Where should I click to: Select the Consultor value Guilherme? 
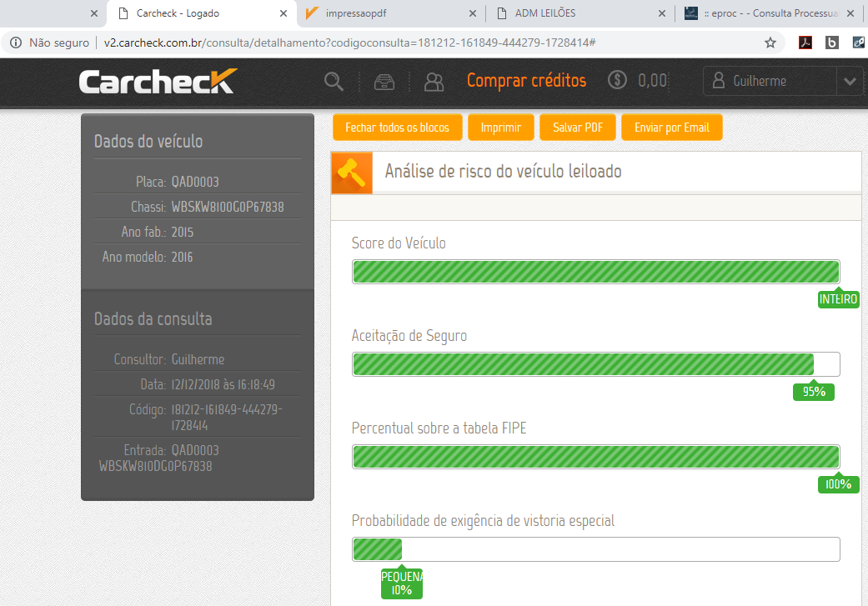click(x=198, y=359)
